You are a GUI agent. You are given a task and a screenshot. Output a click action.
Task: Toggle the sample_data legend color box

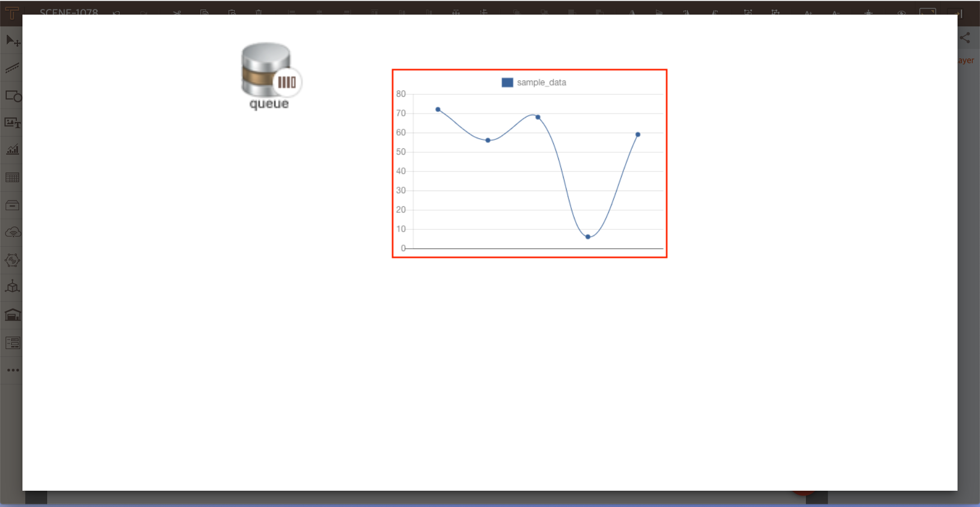point(507,83)
